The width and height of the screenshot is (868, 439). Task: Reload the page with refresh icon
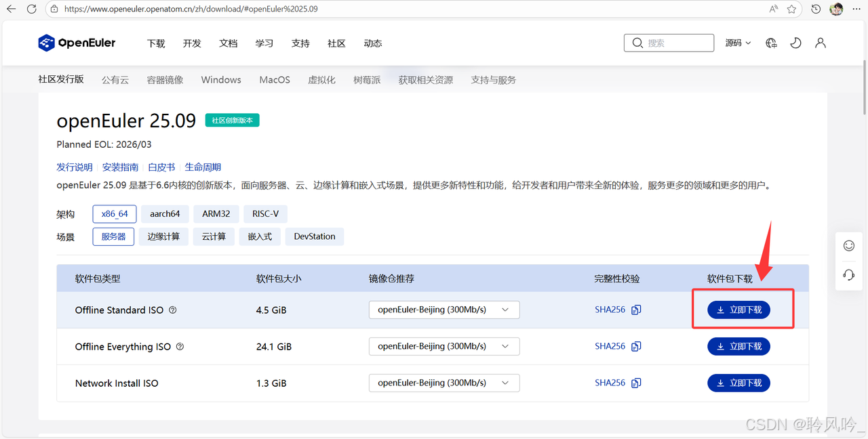(31, 9)
